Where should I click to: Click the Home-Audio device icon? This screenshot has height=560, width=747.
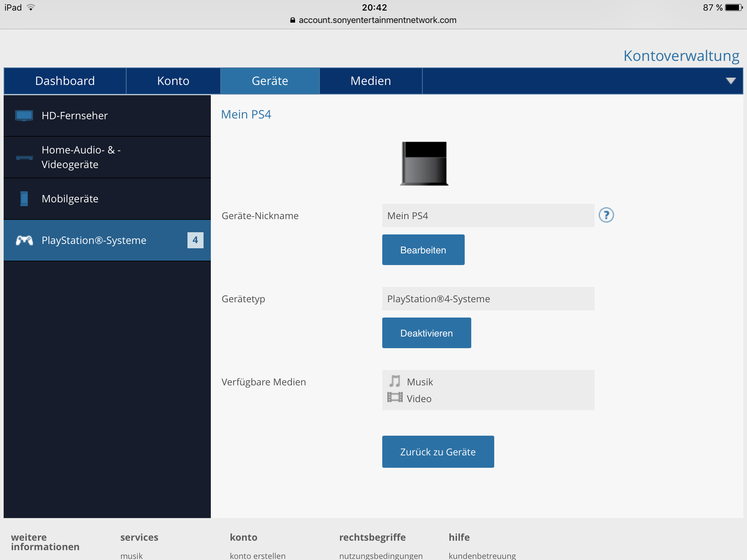point(24,157)
